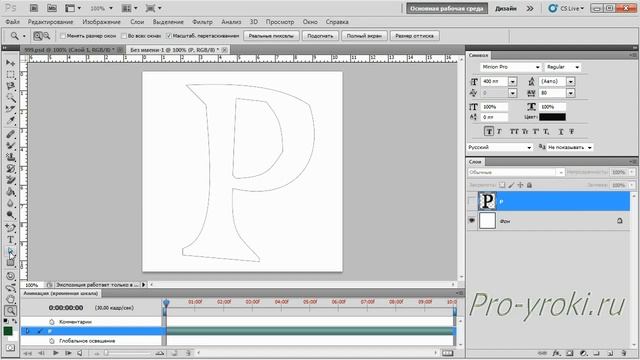Click the 'Размер оттиска' button
This screenshot has height=360, width=640.
coord(415,36)
